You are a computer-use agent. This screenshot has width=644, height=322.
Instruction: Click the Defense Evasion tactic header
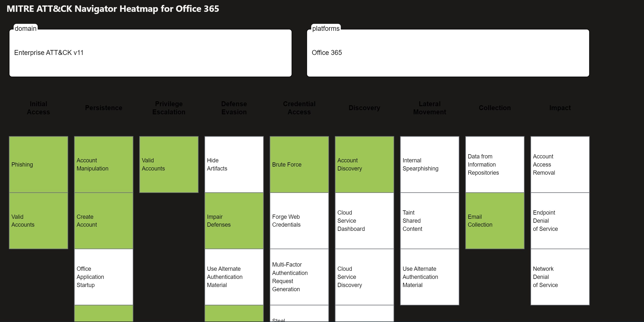coord(234,108)
